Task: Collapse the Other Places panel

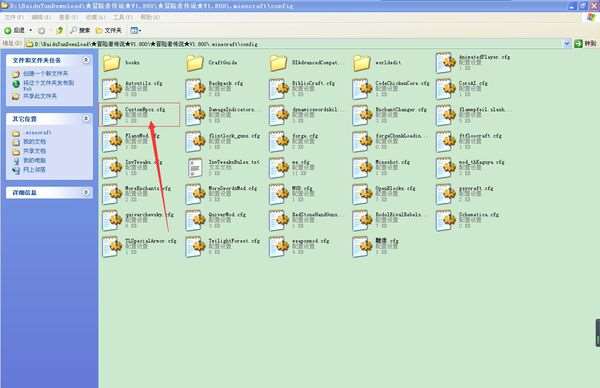Action: (86, 119)
